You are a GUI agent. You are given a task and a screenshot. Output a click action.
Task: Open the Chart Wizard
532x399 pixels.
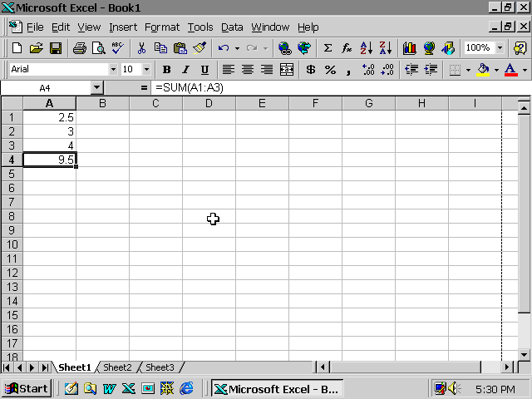pos(409,48)
